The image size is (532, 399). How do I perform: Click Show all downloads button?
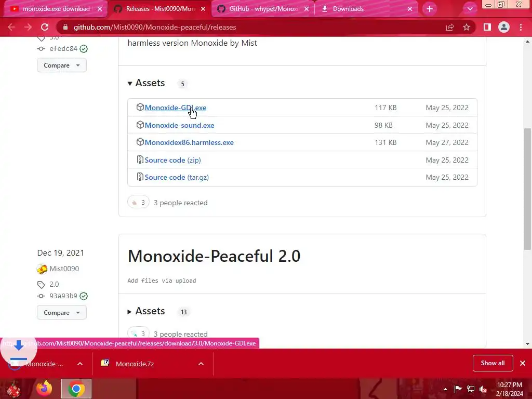(x=493, y=363)
